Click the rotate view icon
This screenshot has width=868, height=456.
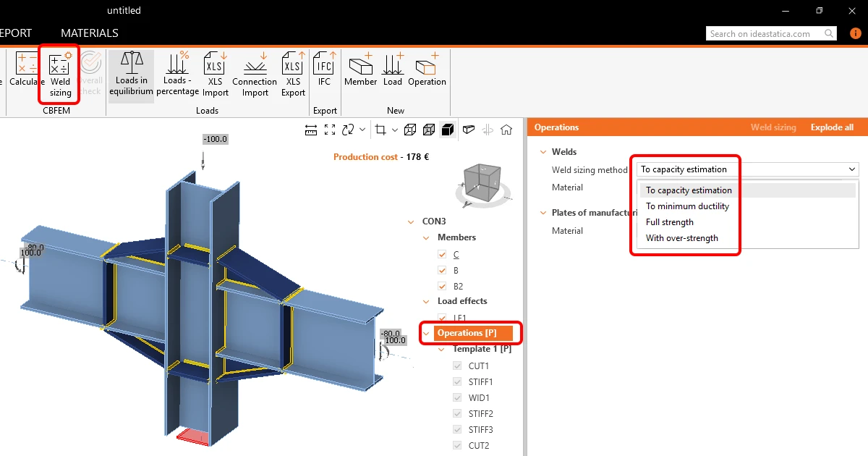(x=349, y=130)
